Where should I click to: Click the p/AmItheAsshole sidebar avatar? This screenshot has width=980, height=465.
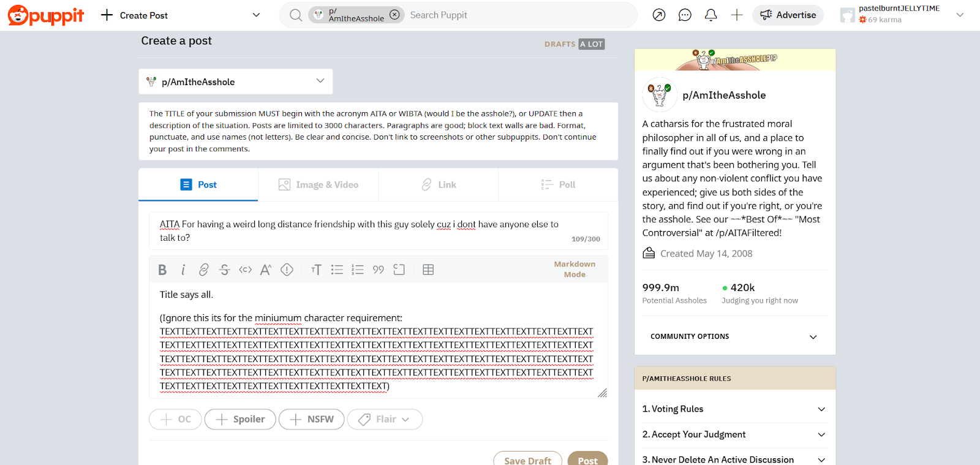click(660, 95)
